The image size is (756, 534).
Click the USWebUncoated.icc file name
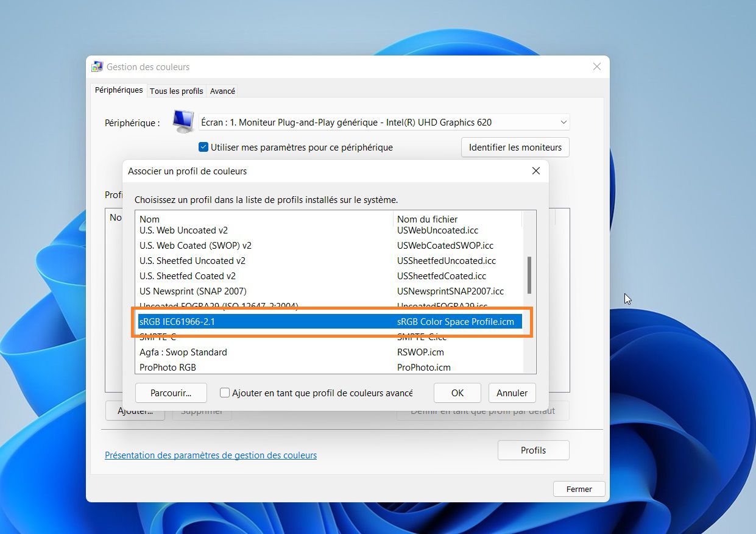tap(437, 230)
